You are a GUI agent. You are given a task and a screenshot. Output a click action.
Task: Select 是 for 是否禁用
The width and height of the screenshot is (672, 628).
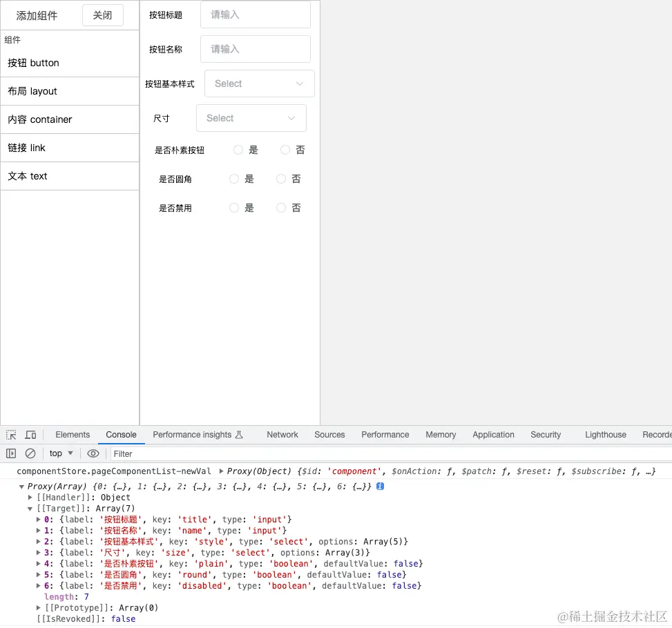point(234,208)
